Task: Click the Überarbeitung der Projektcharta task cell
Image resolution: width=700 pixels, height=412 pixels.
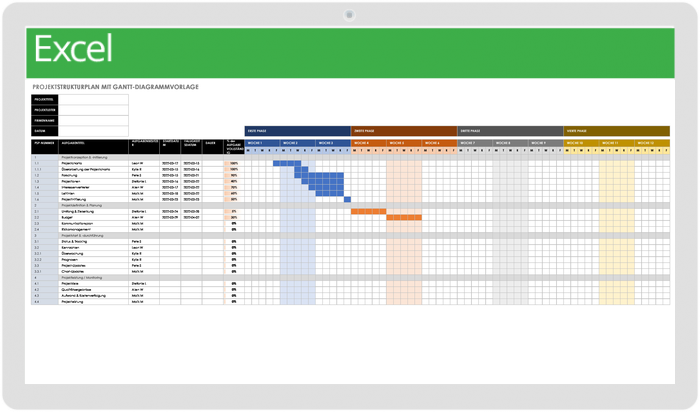Action: click(x=93, y=170)
